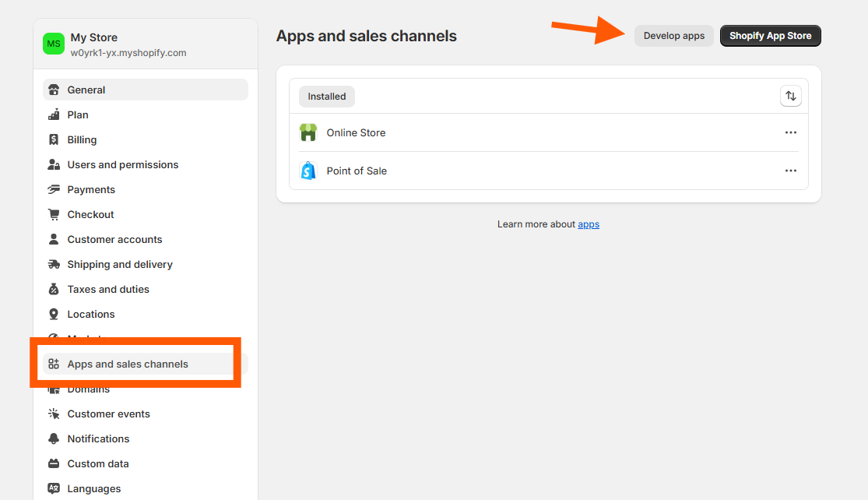Click the Online Store app name
868x500 pixels.
click(x=356, y=133)
